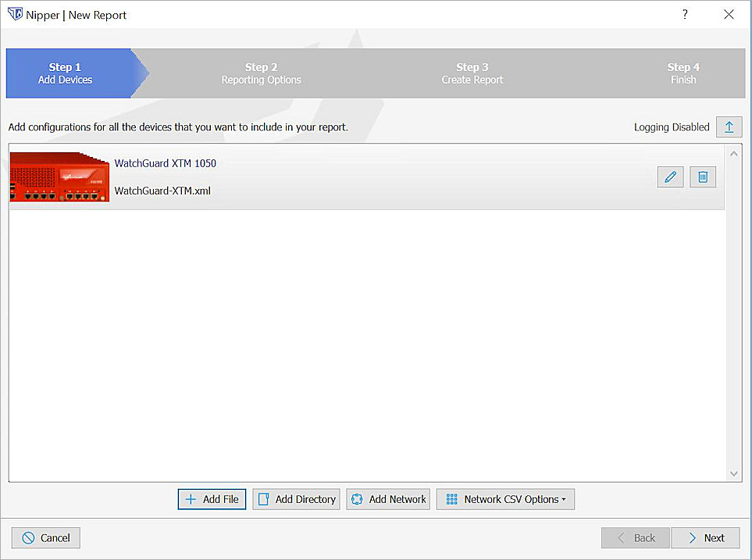
Task: Edit the WatchGuard XTM 1050 entry
Action: click(x=670, y=177)
